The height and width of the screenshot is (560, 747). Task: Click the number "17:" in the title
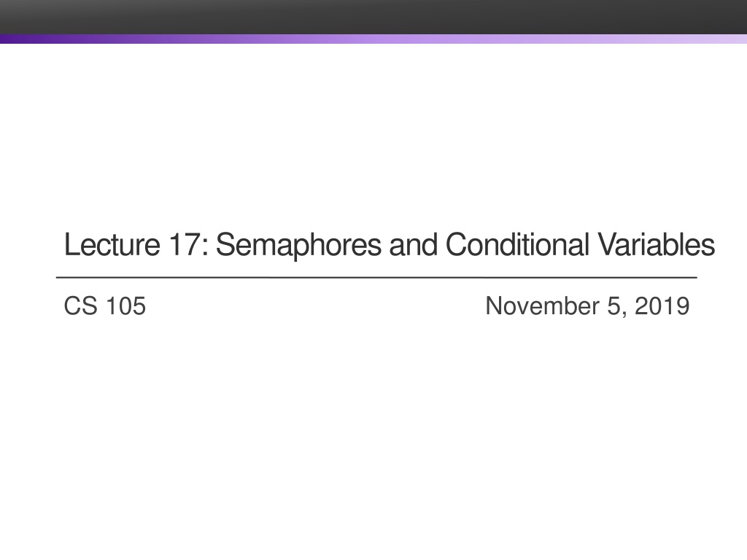pos(188,245)
